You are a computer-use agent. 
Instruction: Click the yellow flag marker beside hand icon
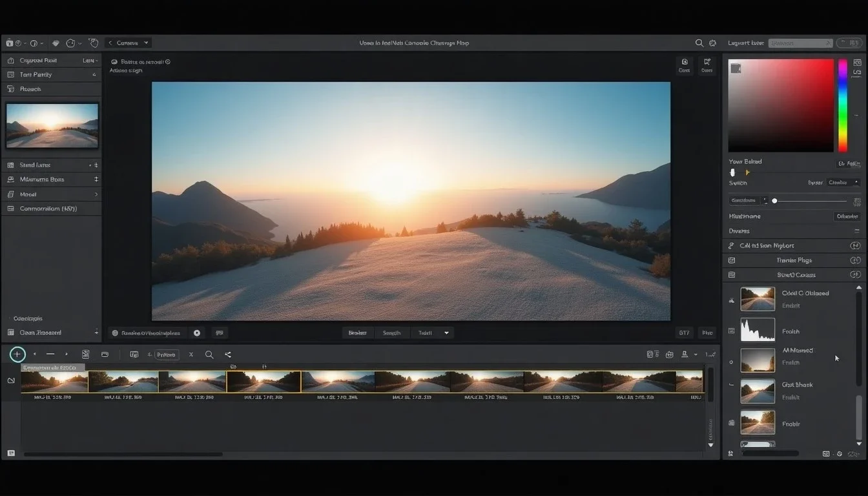pyautogui.click(x=747, y=172)
